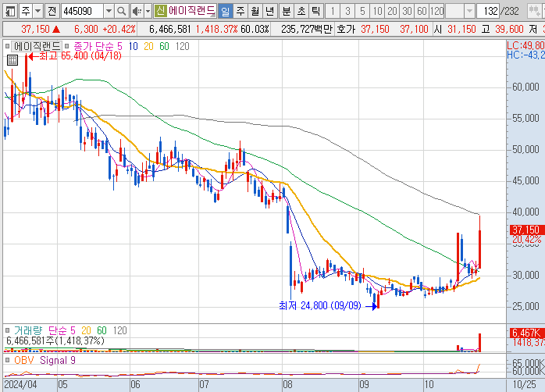Click the 에이직랜드 stock name box in the toolbar

(191, 11)
